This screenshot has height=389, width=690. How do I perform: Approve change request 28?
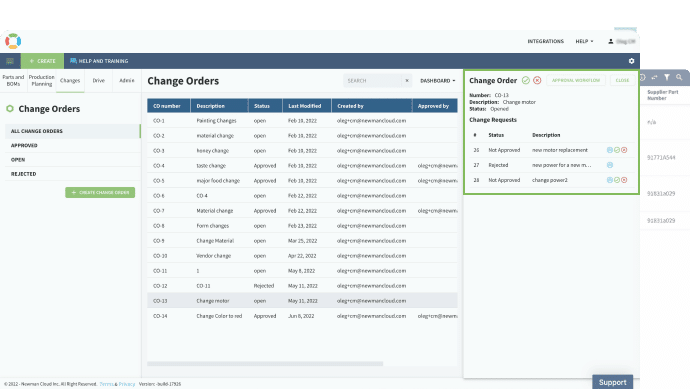point(617,180)
